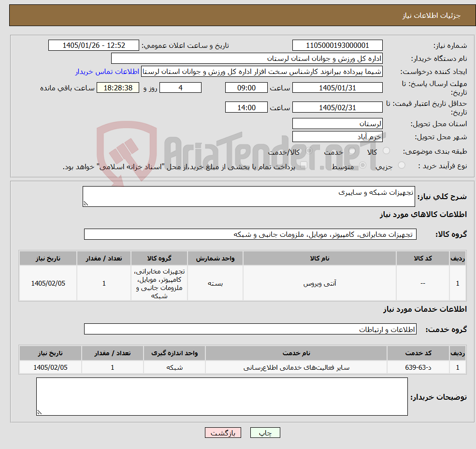Click the واحد شمارش column header
Screen dimensions: 476x449
click(215, 259)
